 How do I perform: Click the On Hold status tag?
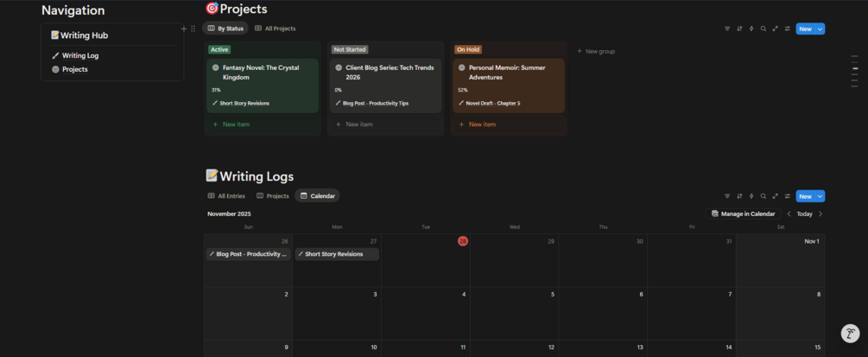coord(467,49)
